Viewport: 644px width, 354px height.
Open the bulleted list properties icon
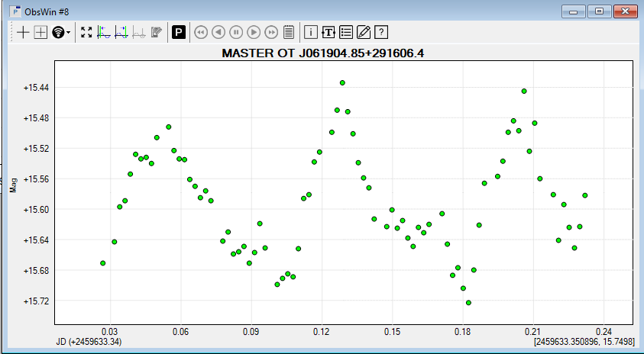[346, 32]
